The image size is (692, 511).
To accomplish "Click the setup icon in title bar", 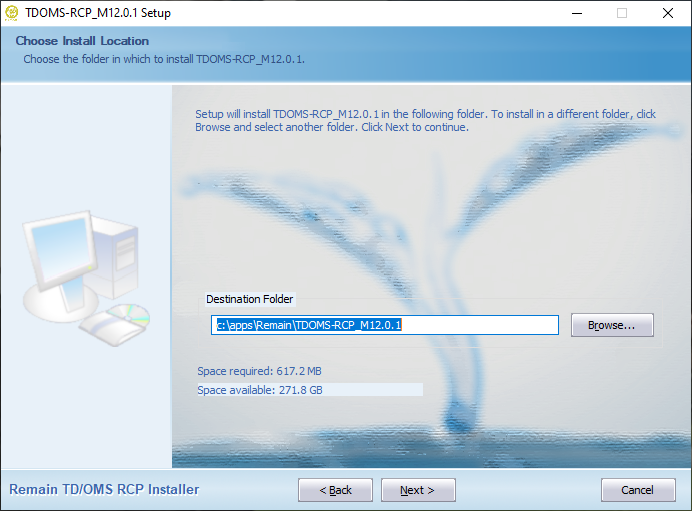I will coord(11,13).
